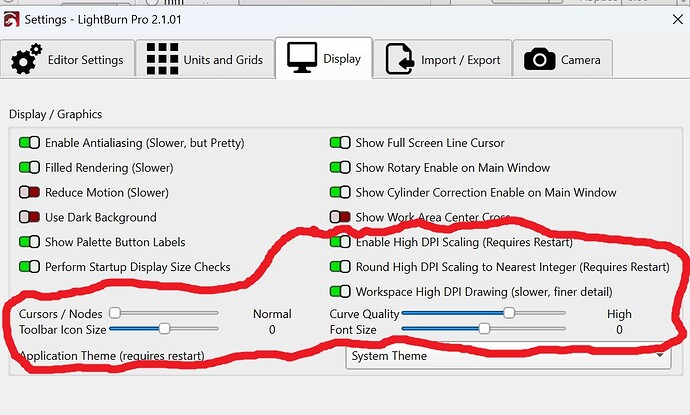Viewport: 690px width, 415px height.
Task: Enable Show Work Area Center Cross
Action: pyautogui.click(x=340, y=217)
